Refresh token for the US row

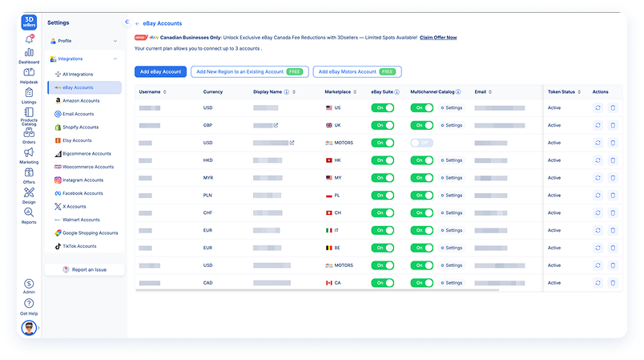[x=598, y=107]
